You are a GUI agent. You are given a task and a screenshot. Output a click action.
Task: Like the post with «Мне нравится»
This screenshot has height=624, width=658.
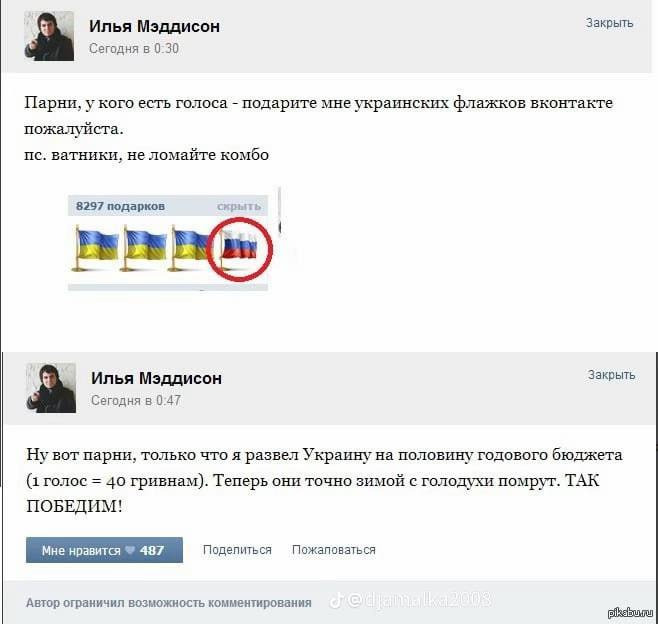[x=104, y=550]
